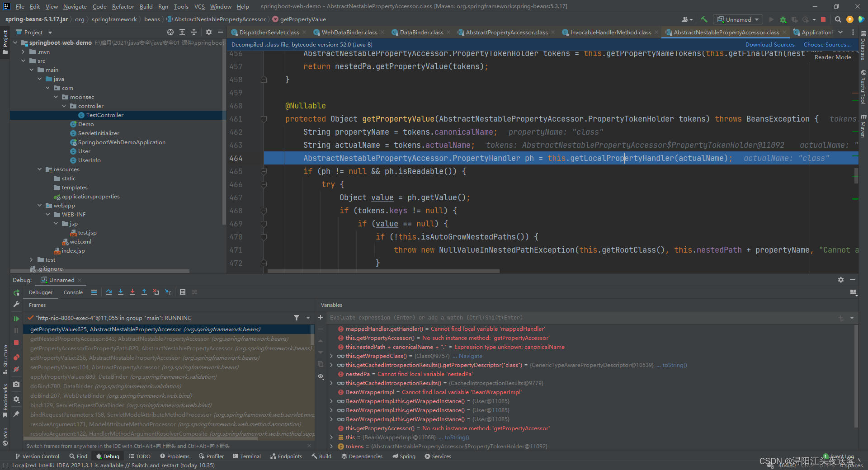Switch to DataBinder.class tab
This screenshot has height=470, width=868.
tap(421, 32)
